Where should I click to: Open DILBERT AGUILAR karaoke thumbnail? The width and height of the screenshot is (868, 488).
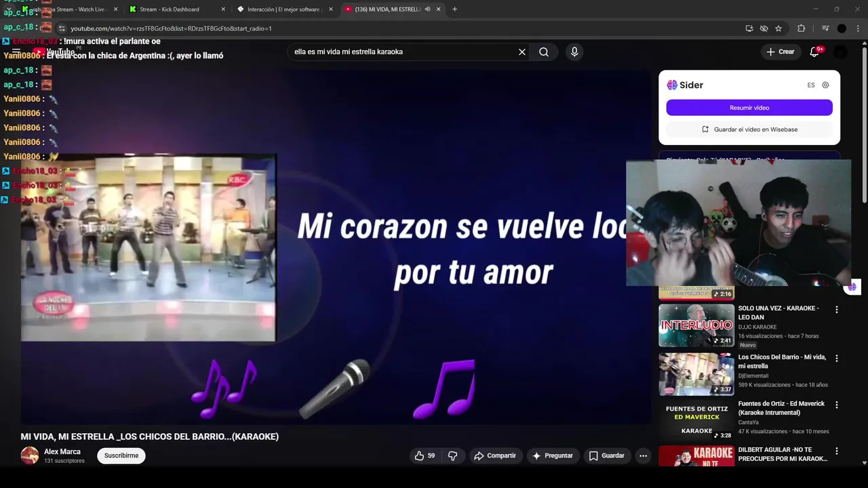click(696, 455)
